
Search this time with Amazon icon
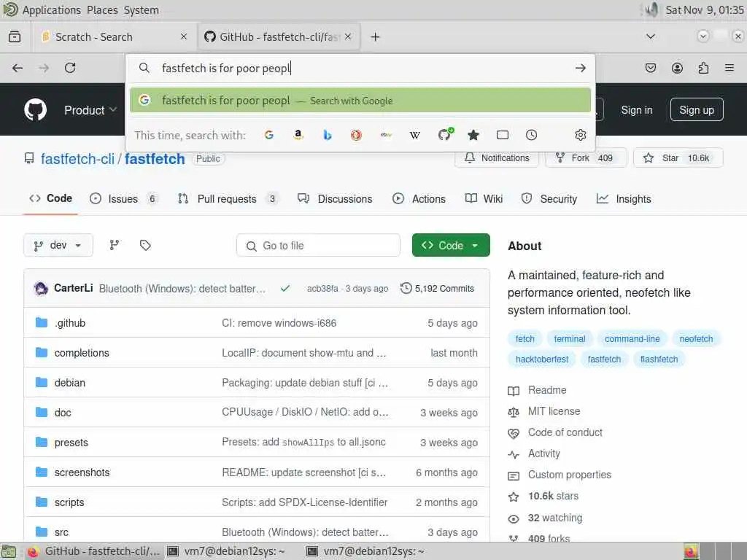pyautogui.click(x=298, y=135)
